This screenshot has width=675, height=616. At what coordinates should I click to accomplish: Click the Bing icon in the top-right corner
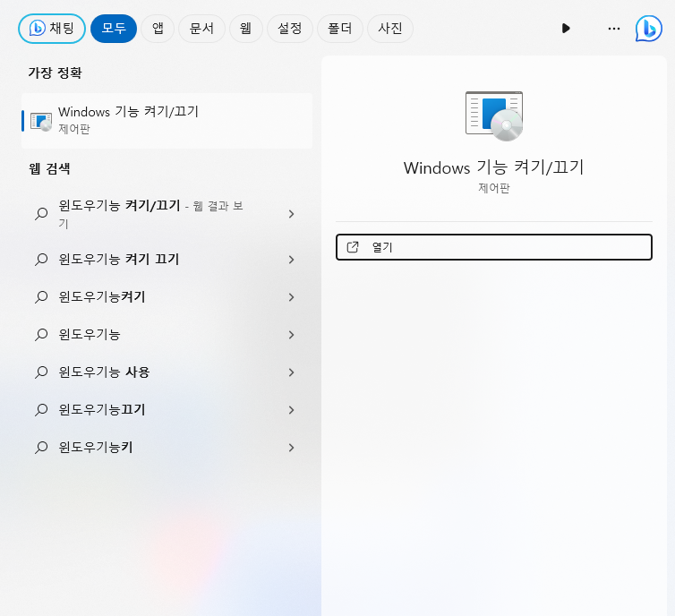click(x=649, y=29)
